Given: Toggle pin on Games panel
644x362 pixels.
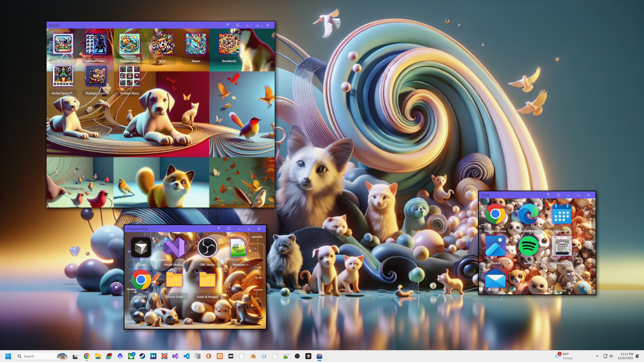Looking at the screenshot, I should click(x=227, y=25).
